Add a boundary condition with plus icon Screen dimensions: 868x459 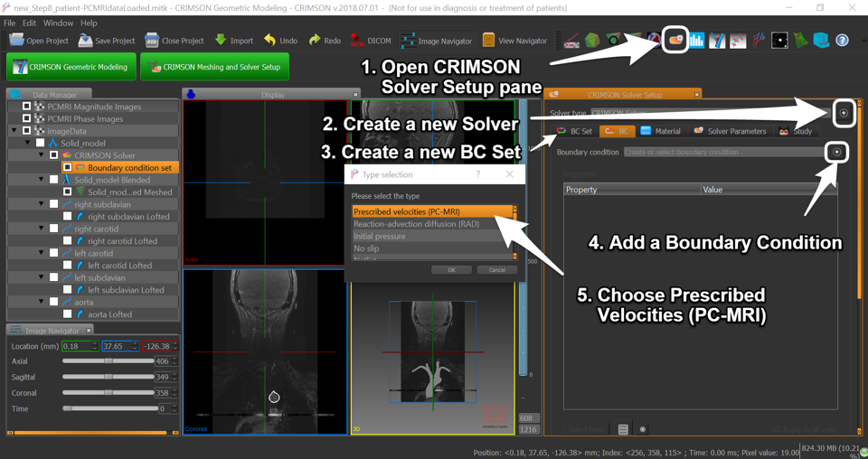[837, 152]
